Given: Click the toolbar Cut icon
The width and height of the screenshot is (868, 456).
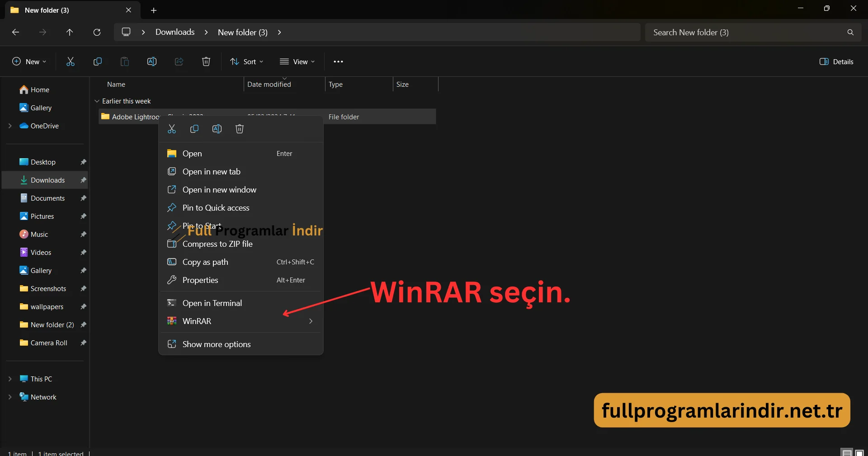Looking at the screenshot, I should tap(71, 61).
